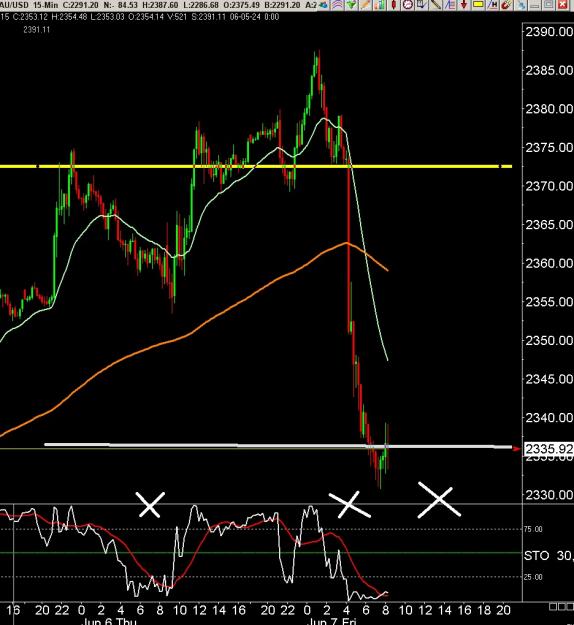The height and width of the screenshot is (625, 574).
Task: Click the L:2286.68 low value in title
Action: pos(201,5)
